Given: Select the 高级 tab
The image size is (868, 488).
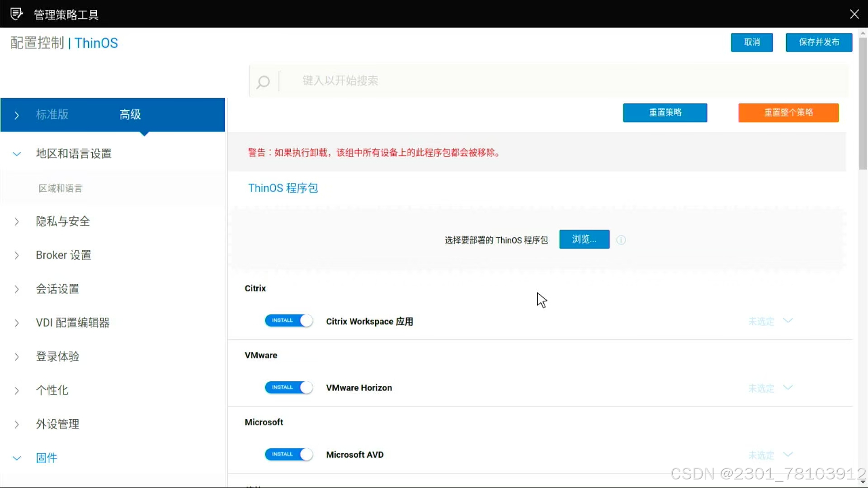Looking at the screenshot, I should [x=130, y=115].
